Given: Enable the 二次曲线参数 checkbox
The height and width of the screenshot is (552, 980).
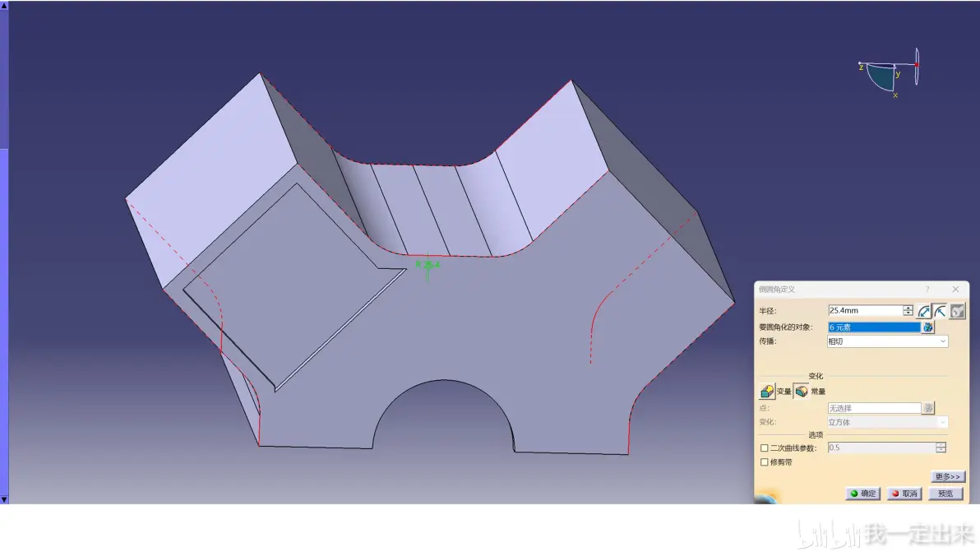Looking at the screenshot, I should 764,448.
